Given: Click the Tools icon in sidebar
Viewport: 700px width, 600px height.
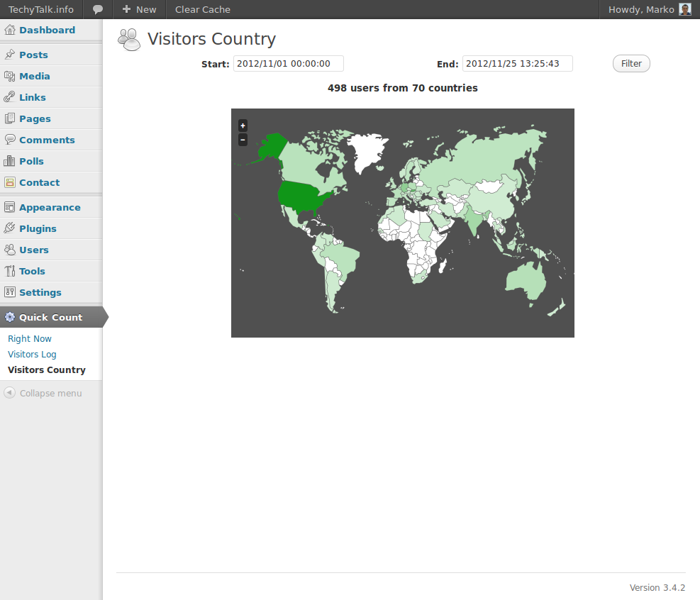Looking at the screenshot, I should tap(10, 271).
